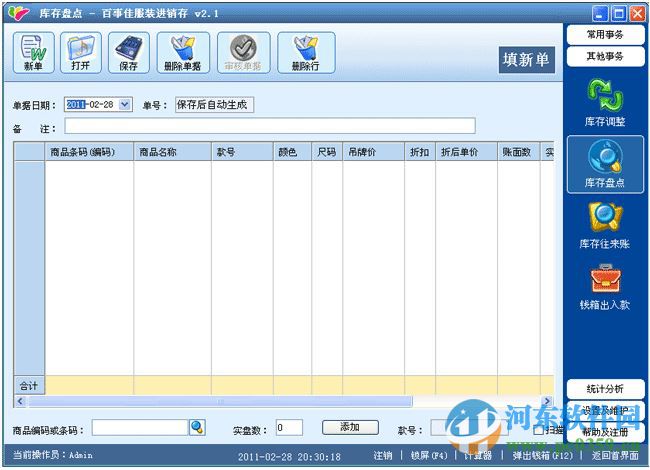The image size is (650, 470).
Task: Click the 审核单据 approve icon
Action: tap(243, 53)
